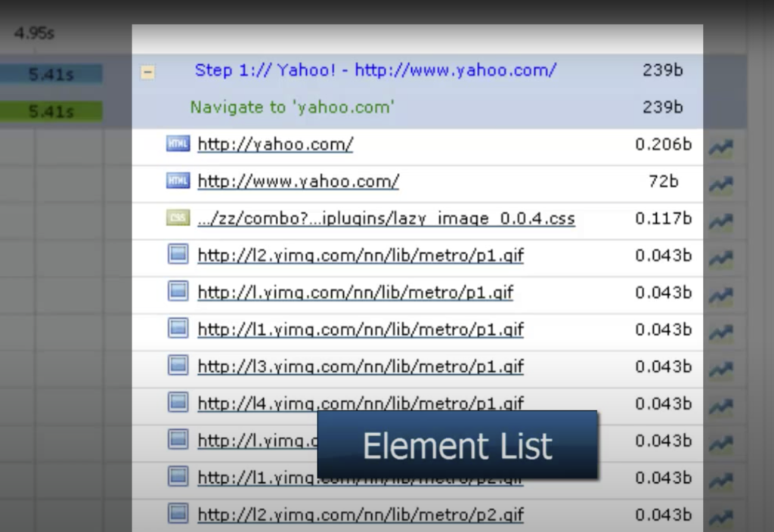Click the 0.206b size value
Image resolution: width=774 pixels, height=532 pixels.
click(664, 144)
